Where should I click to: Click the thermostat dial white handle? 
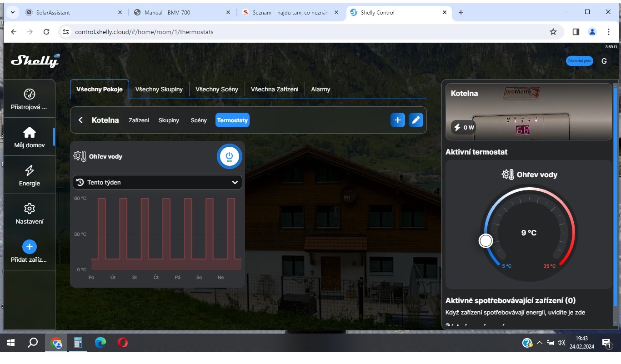click(486, 241)
